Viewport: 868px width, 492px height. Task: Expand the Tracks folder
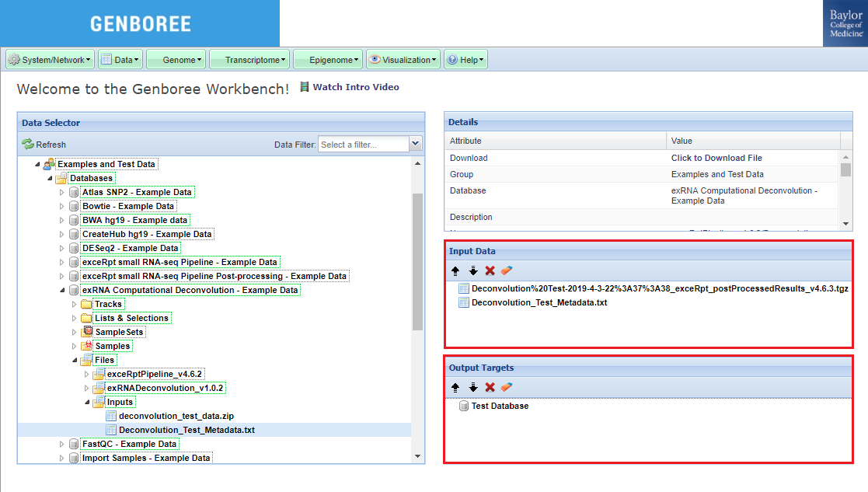point(75,304)
